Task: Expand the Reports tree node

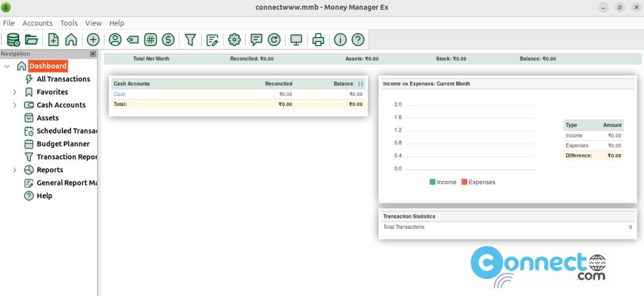Action: (x=14, y=170)
